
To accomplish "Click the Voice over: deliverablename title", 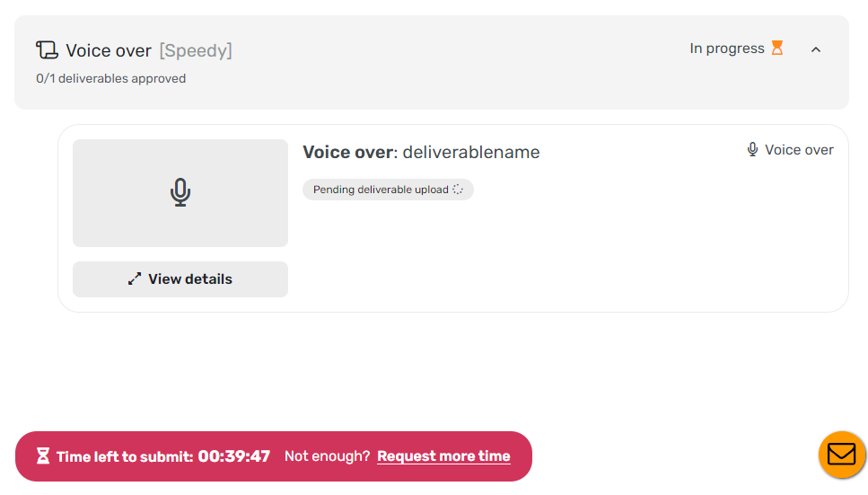I will point(421,152).
